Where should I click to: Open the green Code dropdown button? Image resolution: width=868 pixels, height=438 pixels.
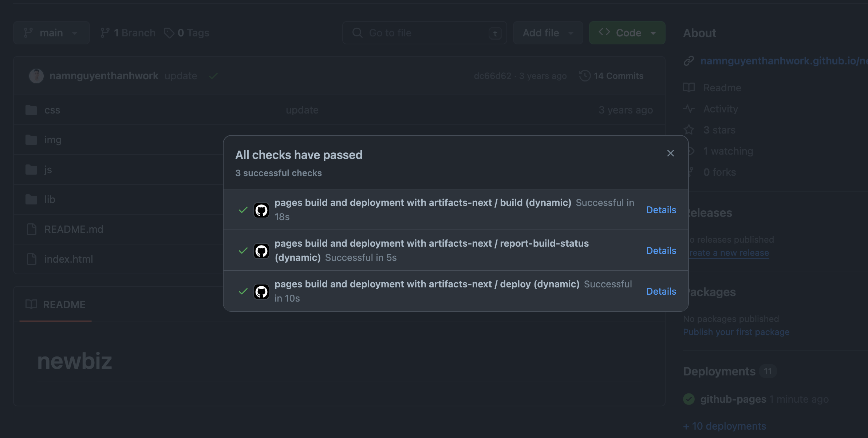pos(627,33)
